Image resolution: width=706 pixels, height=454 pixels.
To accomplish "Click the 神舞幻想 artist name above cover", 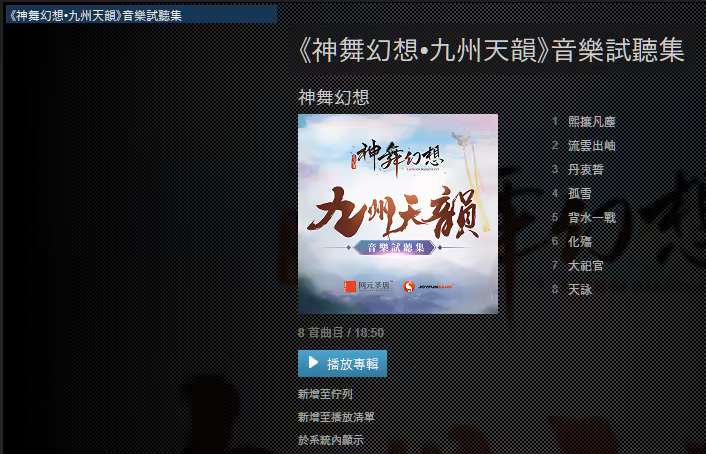I will (334, 97).
